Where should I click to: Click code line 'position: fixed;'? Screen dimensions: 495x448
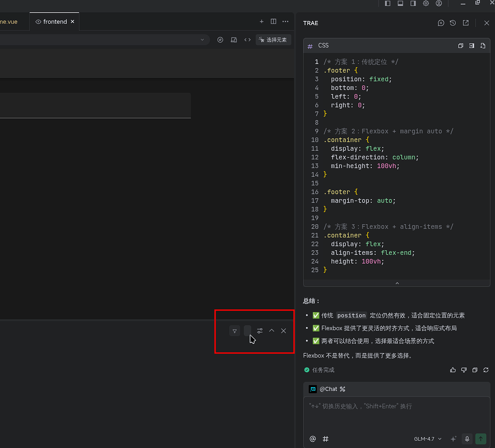coord(361,79)
